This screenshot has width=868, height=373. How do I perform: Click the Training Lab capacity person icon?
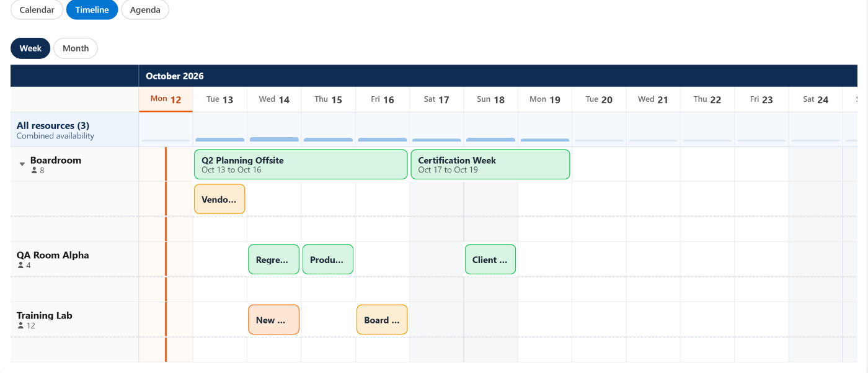[x=20, y=325]
